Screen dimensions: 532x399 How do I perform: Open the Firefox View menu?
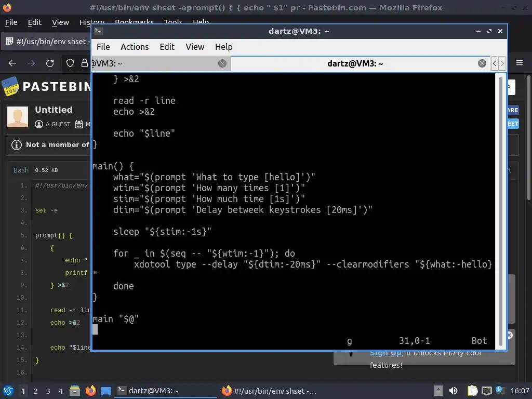coord(60,22)
